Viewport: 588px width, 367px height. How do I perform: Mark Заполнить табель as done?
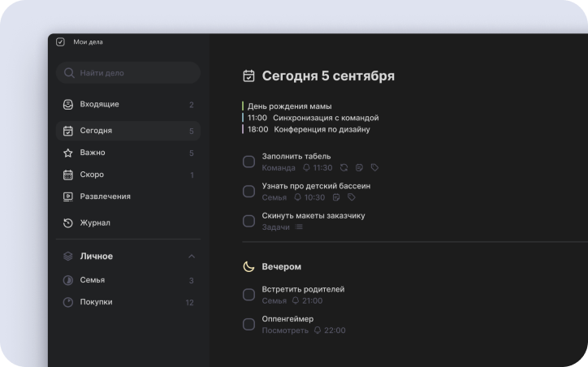coord(249,162)
